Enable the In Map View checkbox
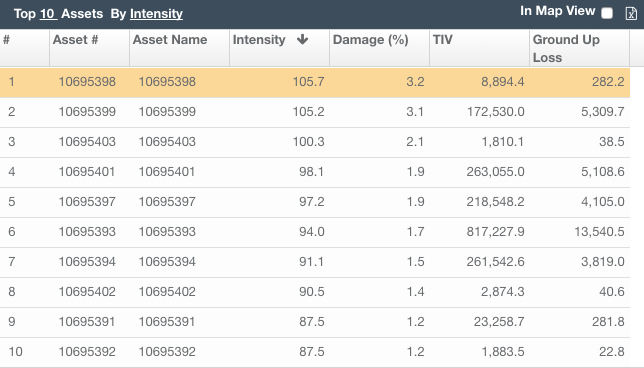 coord(607,13)
